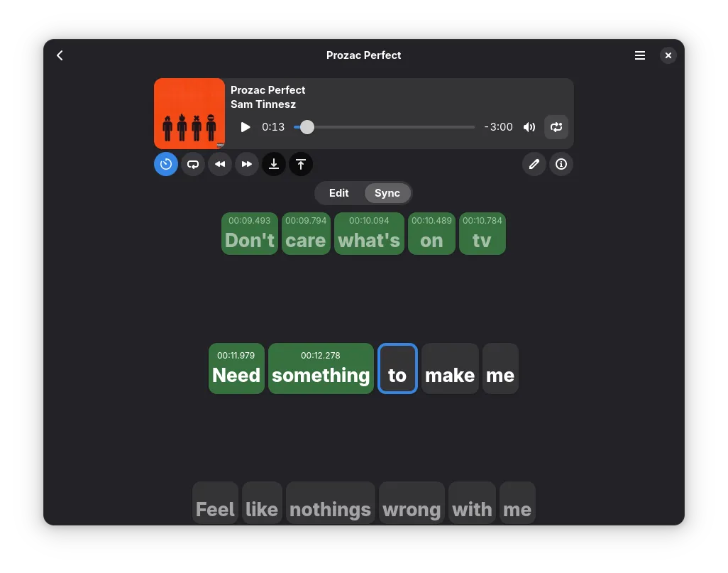Go back using the header arrow
728x573 pixels.
click(60, 55)
